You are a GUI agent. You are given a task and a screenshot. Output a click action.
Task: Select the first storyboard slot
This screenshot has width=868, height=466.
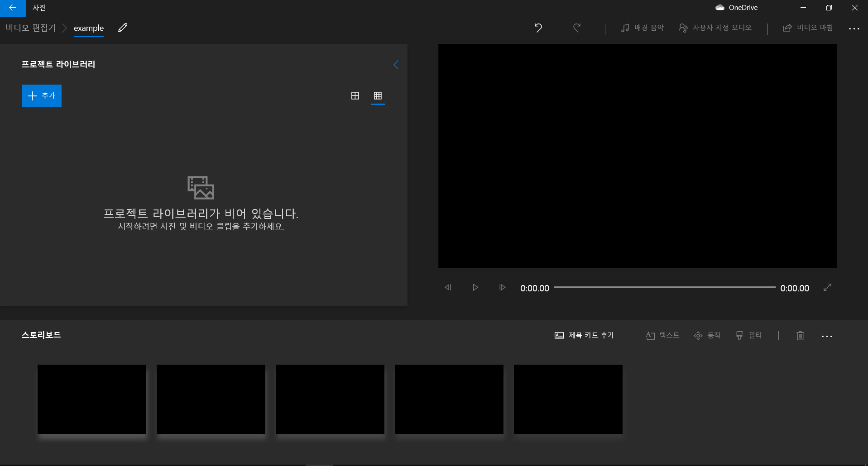click(x=92, y=399)
